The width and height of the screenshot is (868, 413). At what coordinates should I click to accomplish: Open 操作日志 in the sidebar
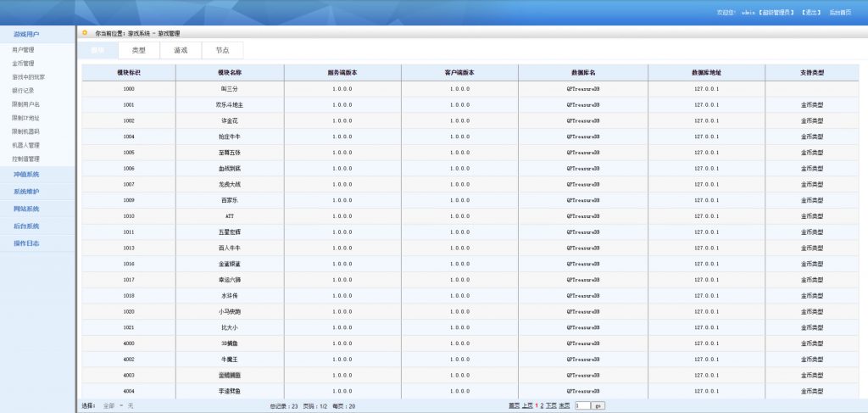pyautogui.click(x=26, y=244)
